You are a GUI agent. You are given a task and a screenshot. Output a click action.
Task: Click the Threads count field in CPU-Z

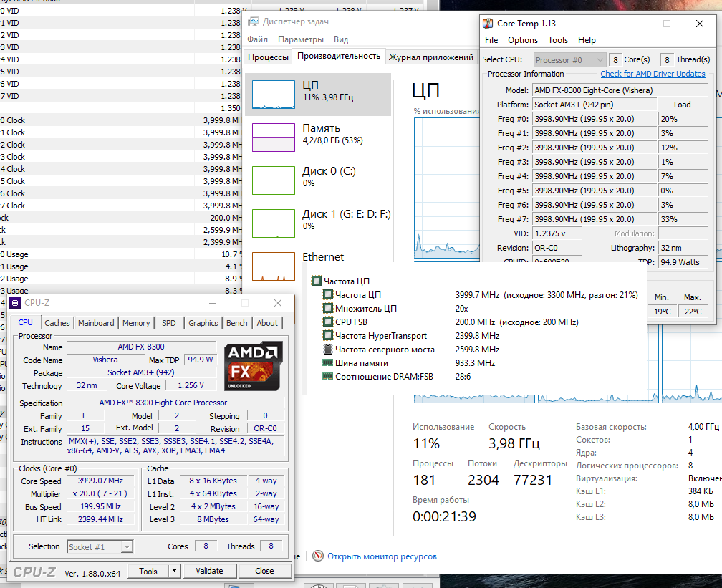(x=271, y=546)
